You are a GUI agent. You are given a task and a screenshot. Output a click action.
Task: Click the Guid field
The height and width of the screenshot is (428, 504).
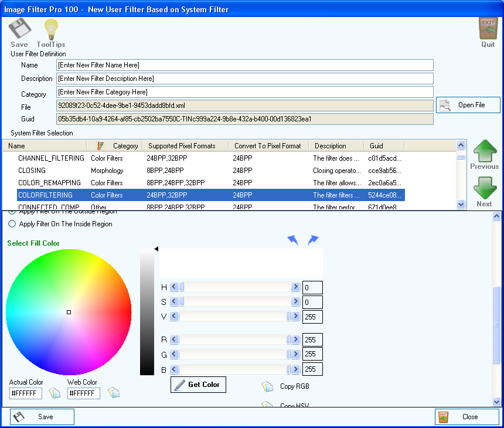point(244,119)
